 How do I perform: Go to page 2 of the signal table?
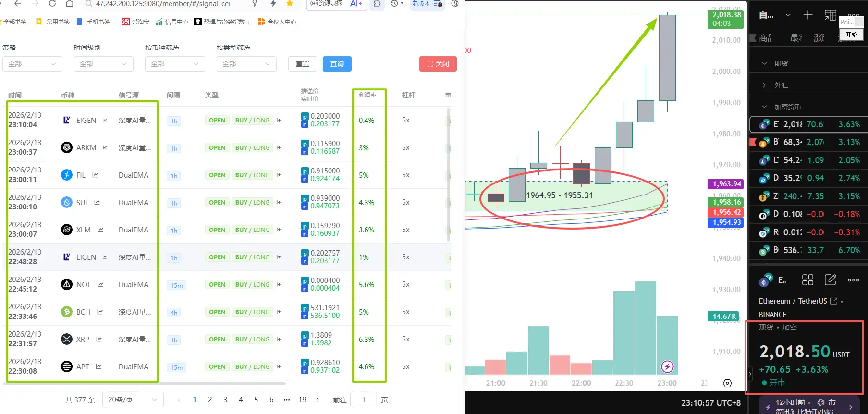coord(210,400)
